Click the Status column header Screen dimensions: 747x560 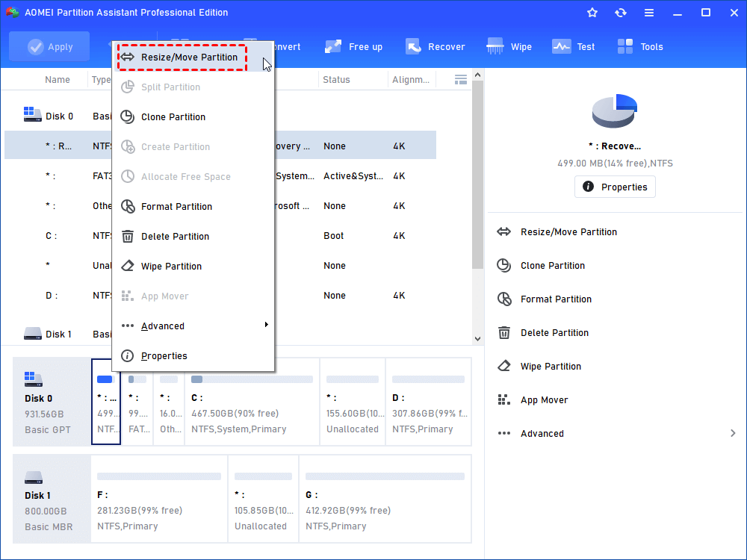point(336,80)
